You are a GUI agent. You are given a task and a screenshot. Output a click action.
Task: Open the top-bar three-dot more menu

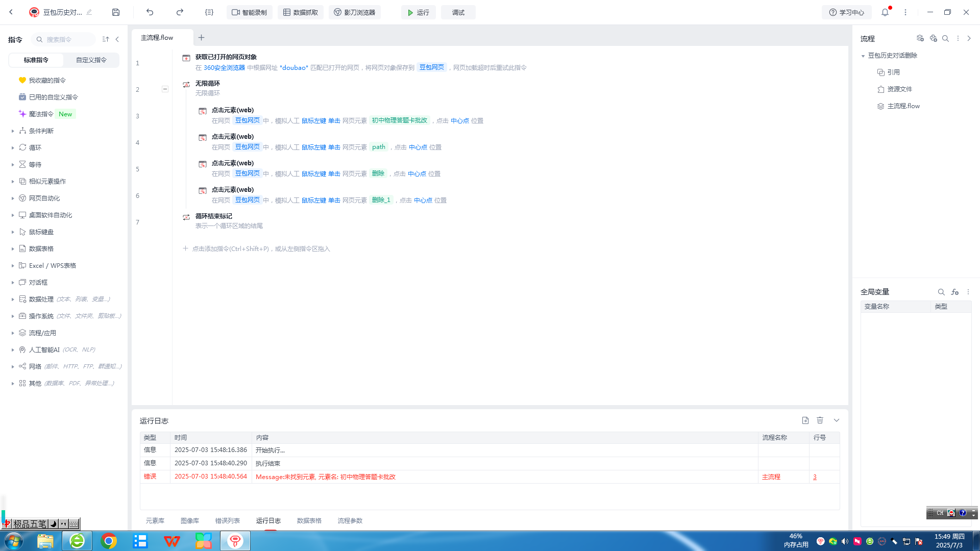pyautogui.click(x=905, y=12)
